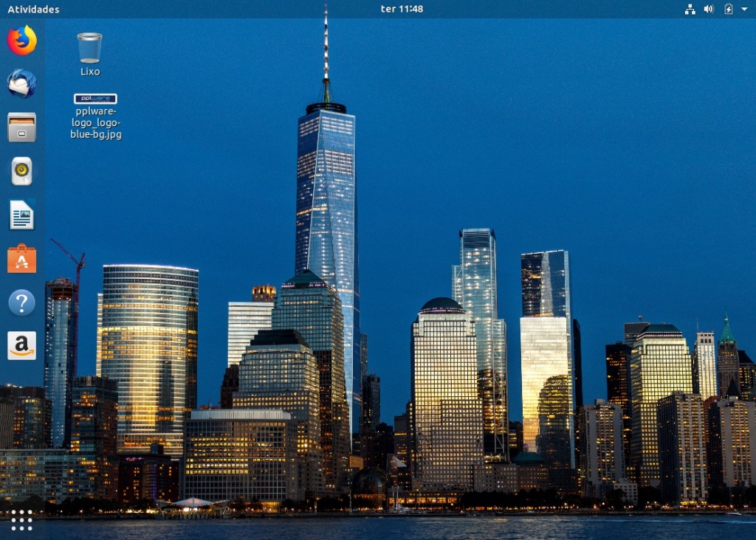Expand the system menu arrow

tap(744, 9)
